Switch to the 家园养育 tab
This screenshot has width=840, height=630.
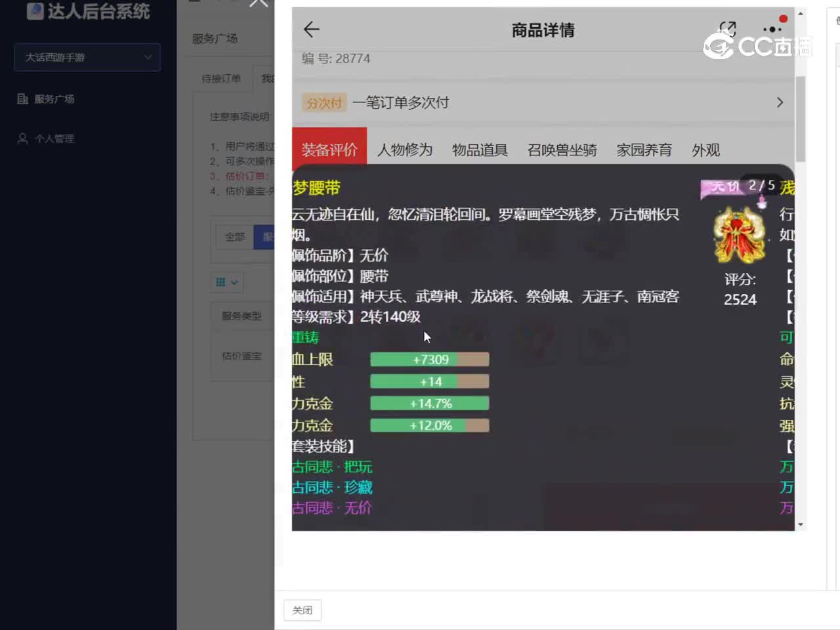point(644,150)
